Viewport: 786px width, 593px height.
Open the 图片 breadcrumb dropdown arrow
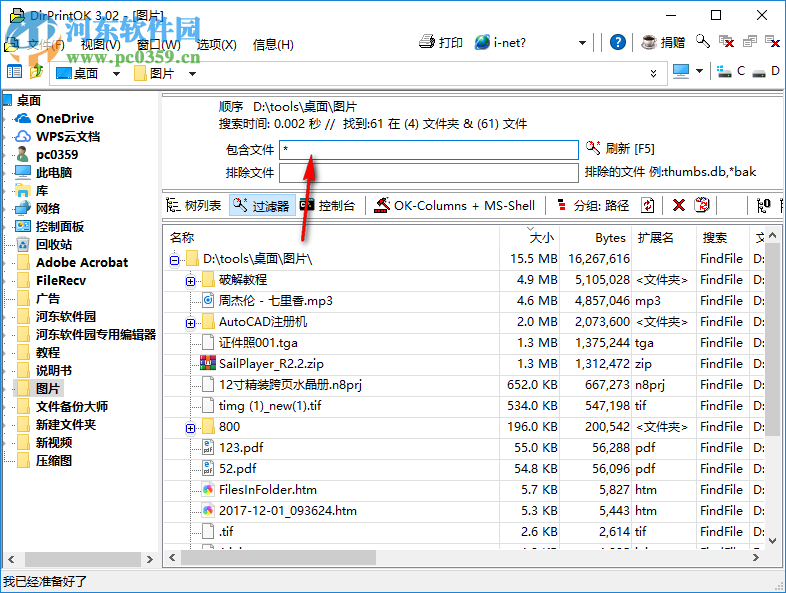tap(192, 74)
